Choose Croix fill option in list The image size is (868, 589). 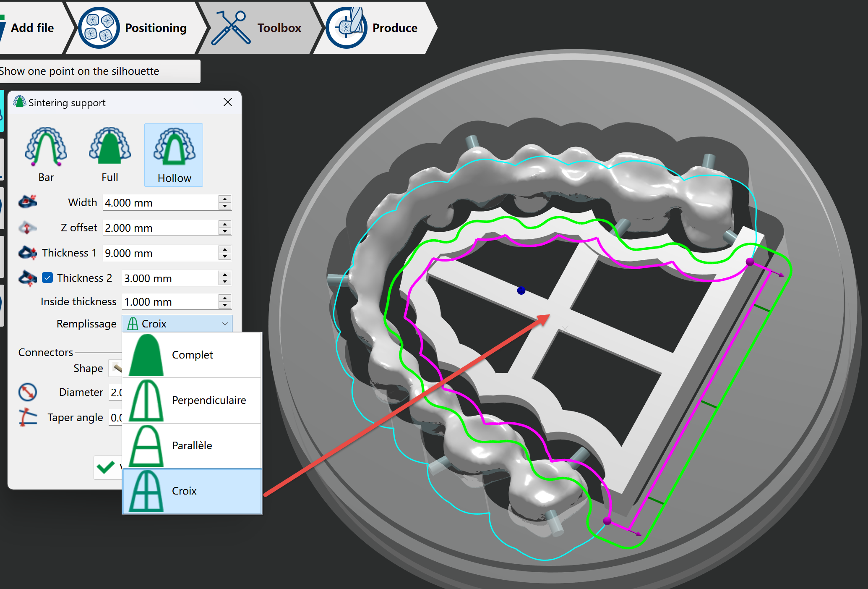(192, 491)
